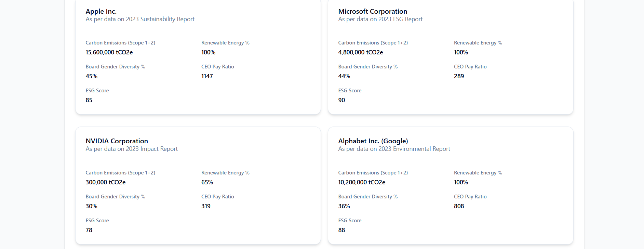Select Microsoft's 4,800,000 tCO2e emissions value
Screen dimensions: 644x249
(360, 52)
